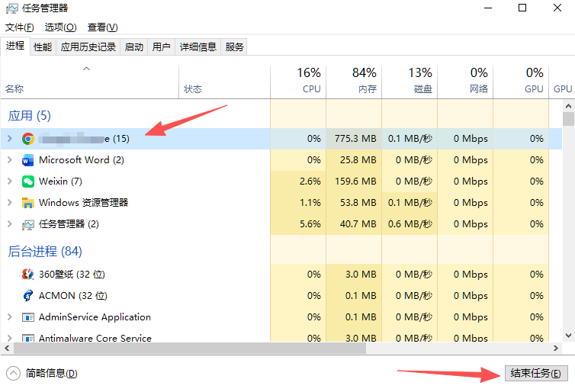This screenshot has height=392, width=575.
Task: Expand the Antimalware Core Service group
Action: point(10,338)
